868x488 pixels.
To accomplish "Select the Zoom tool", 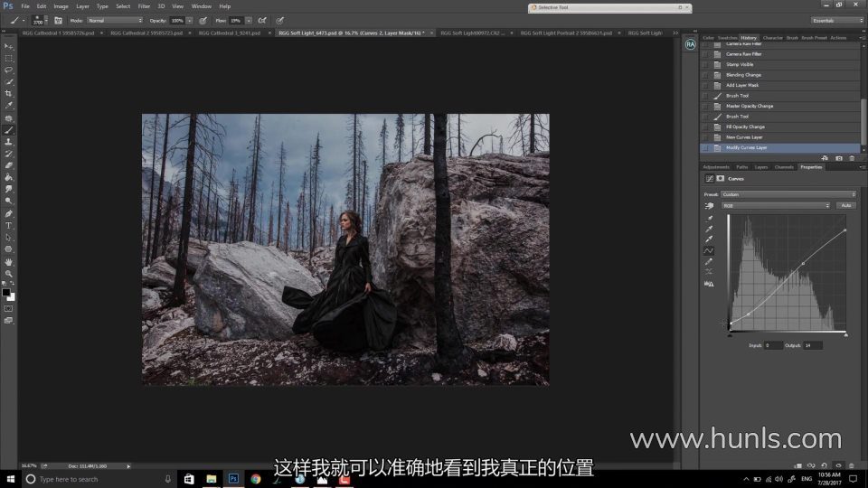I will click(8, 274).
